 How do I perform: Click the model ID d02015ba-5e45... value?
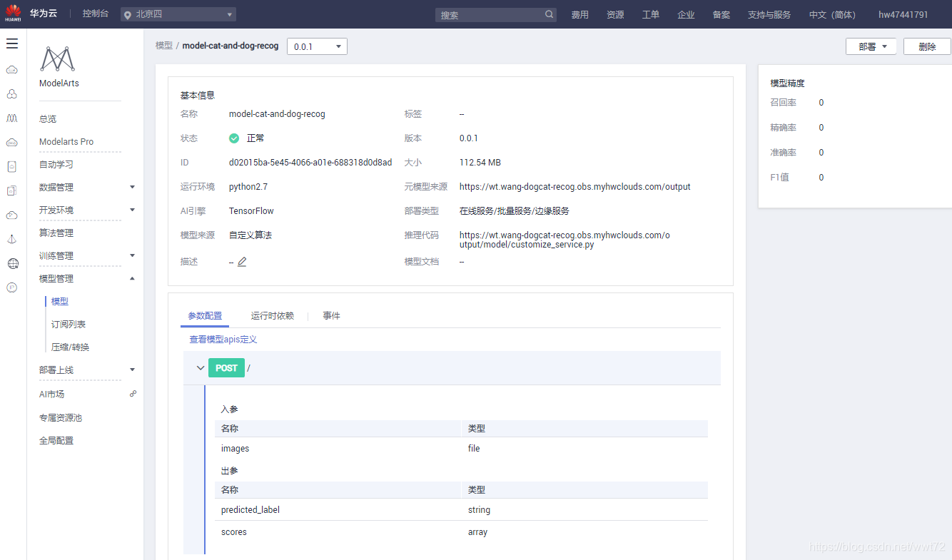[x=310, y=162]
